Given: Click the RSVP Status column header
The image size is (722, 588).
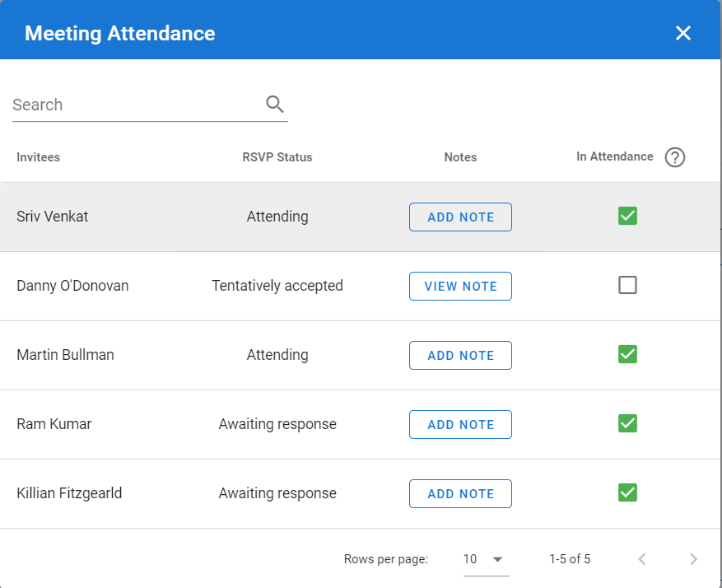Looking at the screenshot, I should click(277, 157).
